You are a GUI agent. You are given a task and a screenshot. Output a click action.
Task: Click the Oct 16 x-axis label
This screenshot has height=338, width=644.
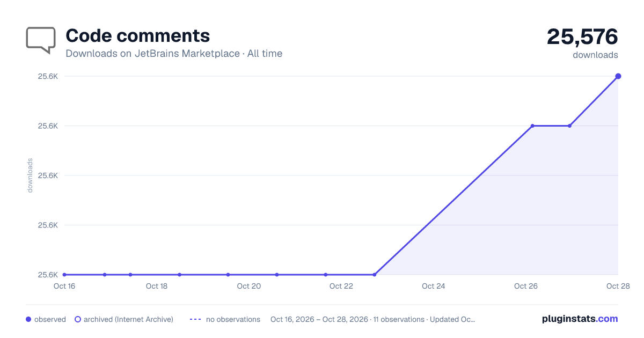coord(64,286)
